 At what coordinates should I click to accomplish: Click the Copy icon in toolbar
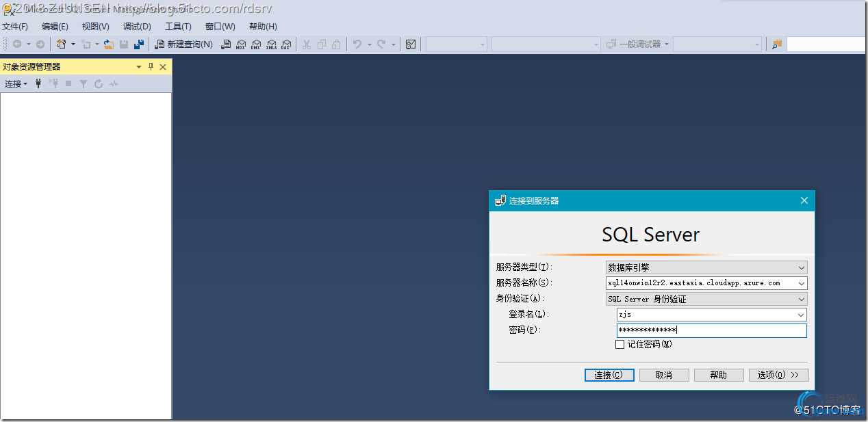321,44
